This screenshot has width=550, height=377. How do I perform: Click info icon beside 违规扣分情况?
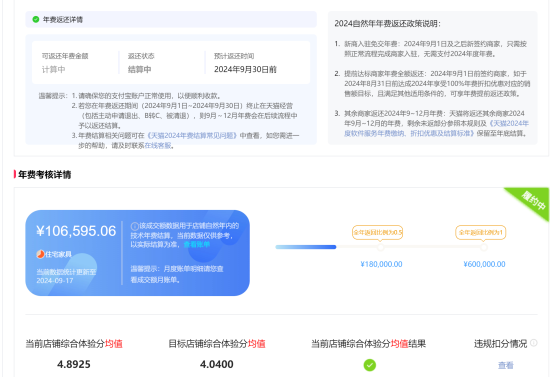point(534,343)
